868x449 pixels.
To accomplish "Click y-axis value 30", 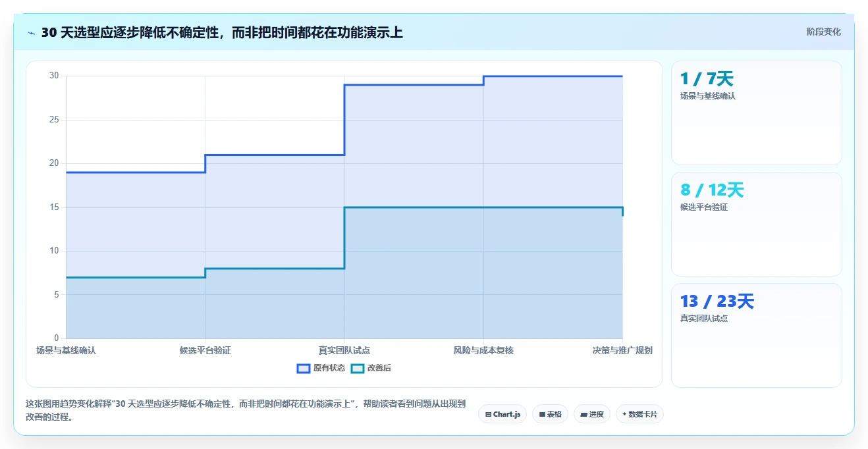I will pos(54,76).
